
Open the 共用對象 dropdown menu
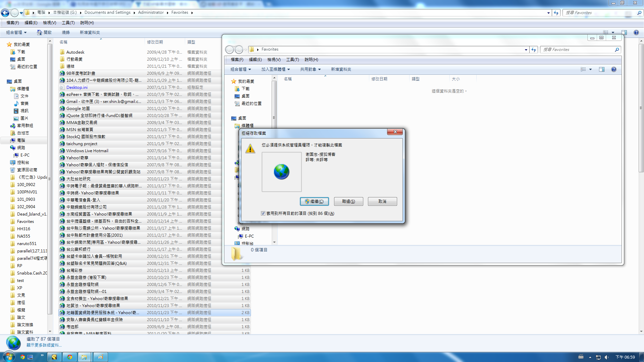click(x=310, y=69)
